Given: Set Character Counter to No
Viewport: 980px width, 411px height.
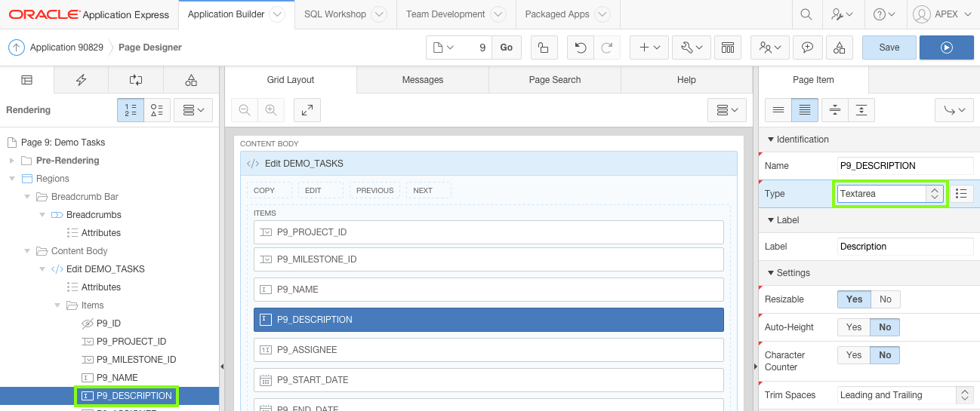Looking at the screenshot, I should tap(885, 355).
